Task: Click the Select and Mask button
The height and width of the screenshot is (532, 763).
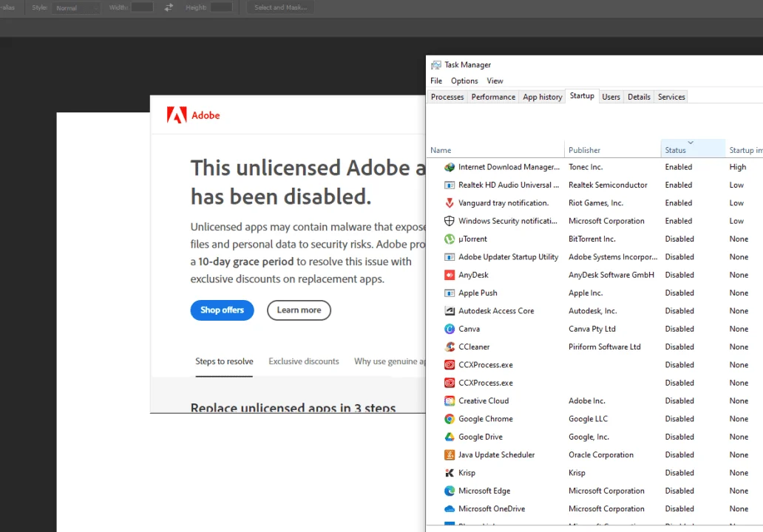Action: 281,7
